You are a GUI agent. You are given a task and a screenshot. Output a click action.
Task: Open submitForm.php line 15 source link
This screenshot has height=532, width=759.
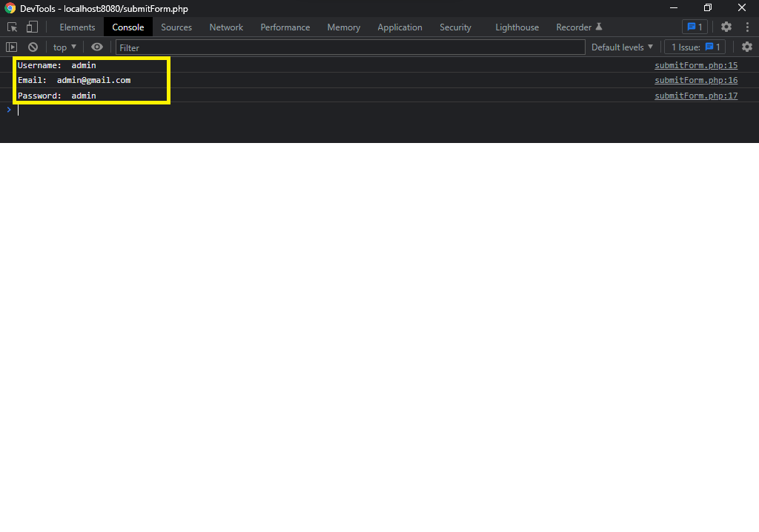coord(695,65)
